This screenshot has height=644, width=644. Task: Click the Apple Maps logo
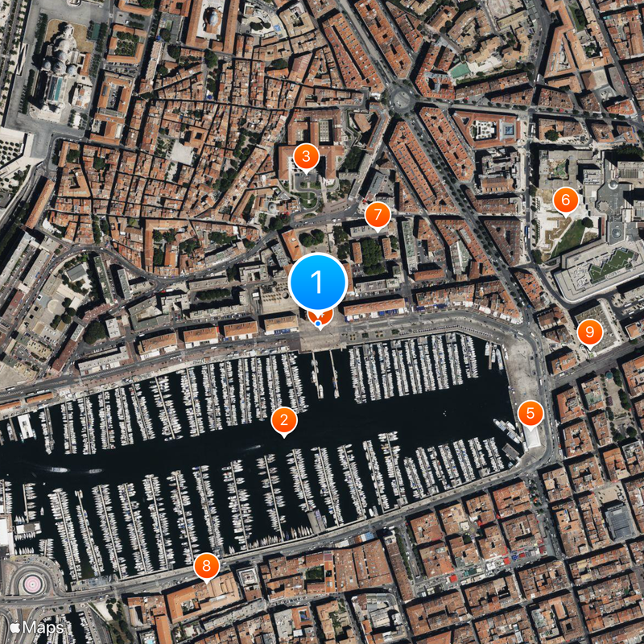click(37, 627)
